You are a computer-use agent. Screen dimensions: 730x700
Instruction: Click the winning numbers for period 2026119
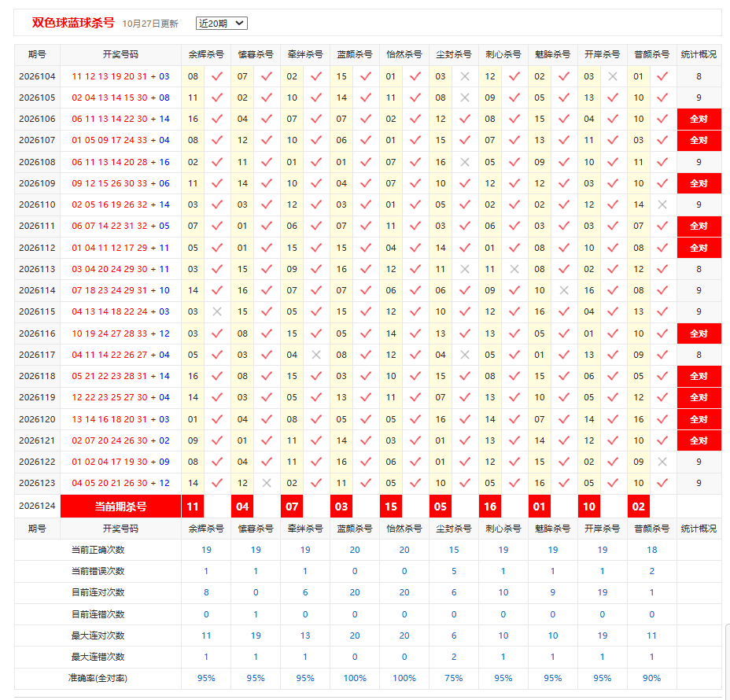click(x=120, y=397)
